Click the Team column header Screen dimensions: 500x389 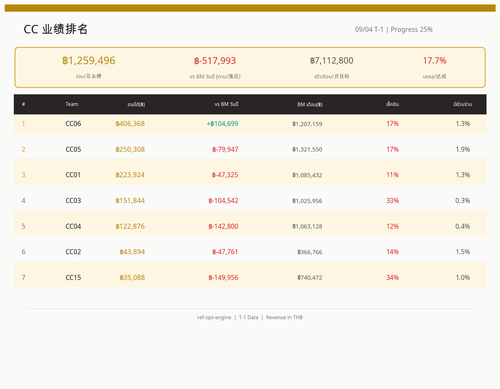(72, 104)
